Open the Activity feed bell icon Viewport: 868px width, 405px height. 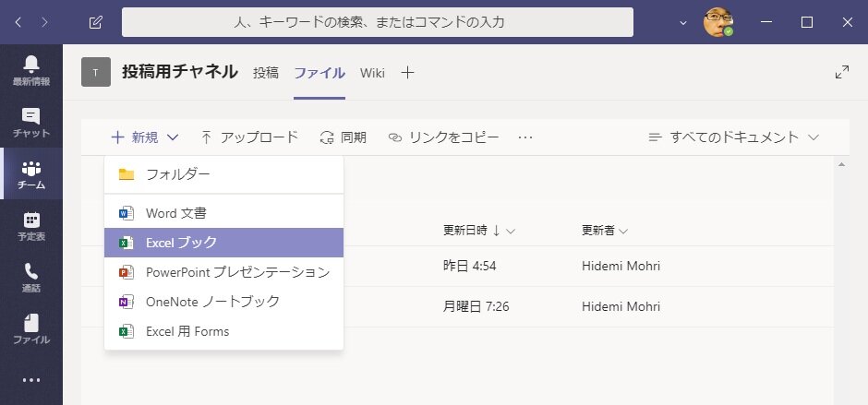31,69
